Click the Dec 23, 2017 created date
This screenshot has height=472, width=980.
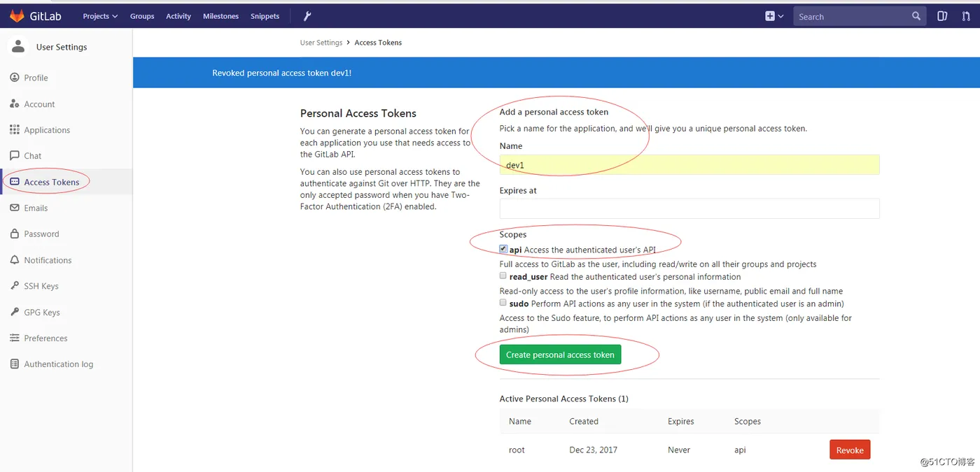pos(594,450)
